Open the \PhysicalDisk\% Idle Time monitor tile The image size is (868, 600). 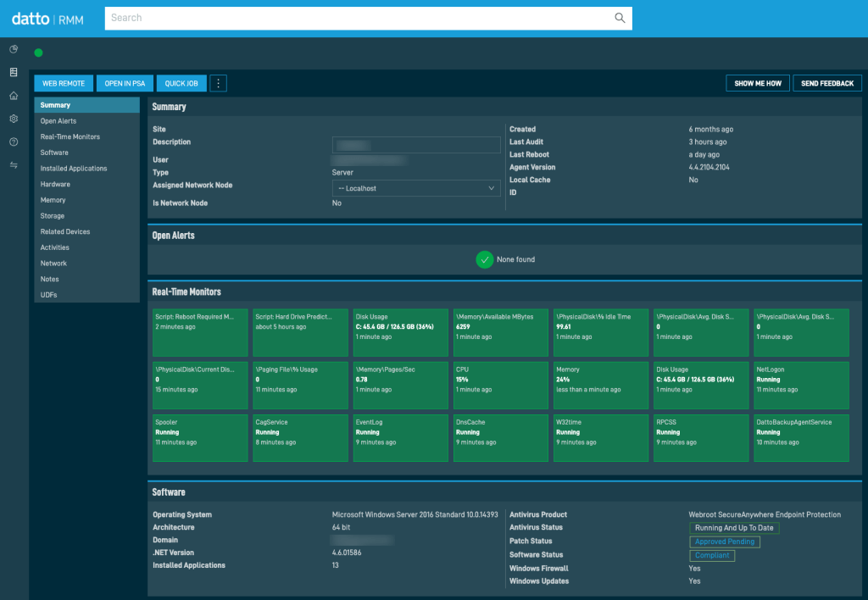point(601,332)
